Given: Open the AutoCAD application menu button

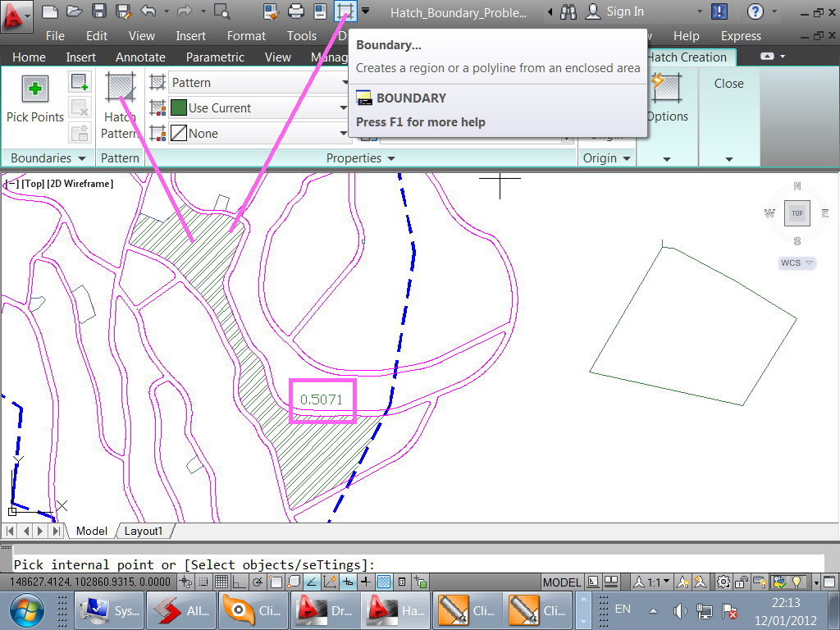Looking at the screenshot, I should [x=15, y=16].
